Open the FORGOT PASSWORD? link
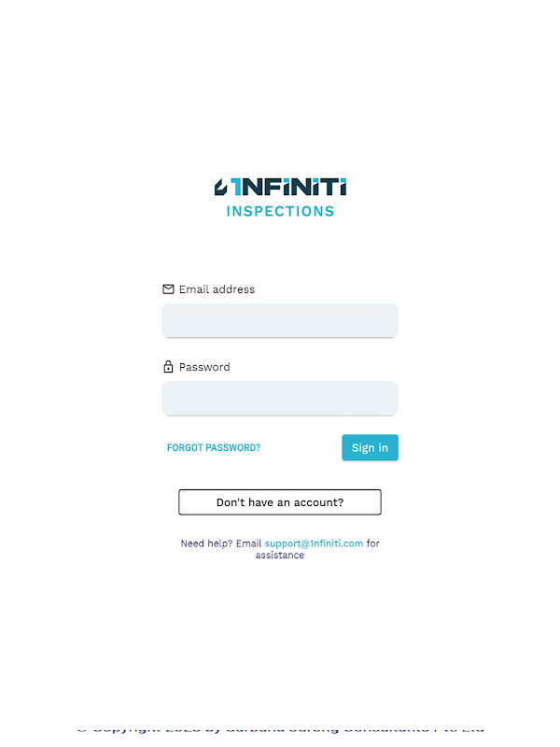This screenshot has height=747, width=560. (x=214, y=448)
